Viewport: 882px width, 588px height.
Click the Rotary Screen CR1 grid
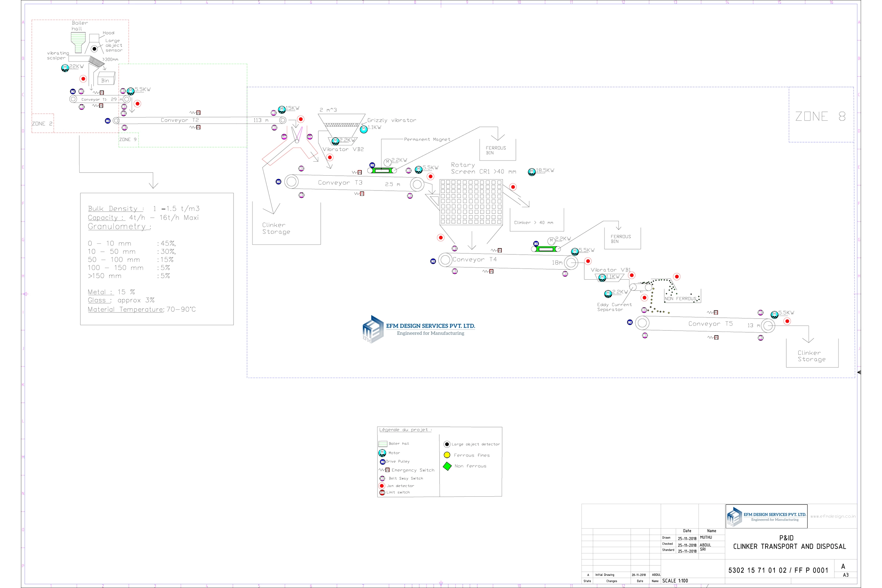tap(471, 202)
